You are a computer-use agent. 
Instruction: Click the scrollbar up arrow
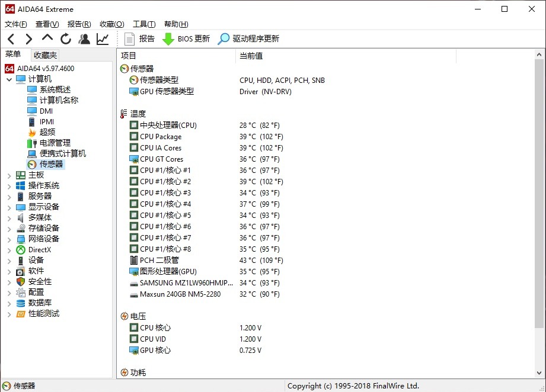tap(539, 54)
